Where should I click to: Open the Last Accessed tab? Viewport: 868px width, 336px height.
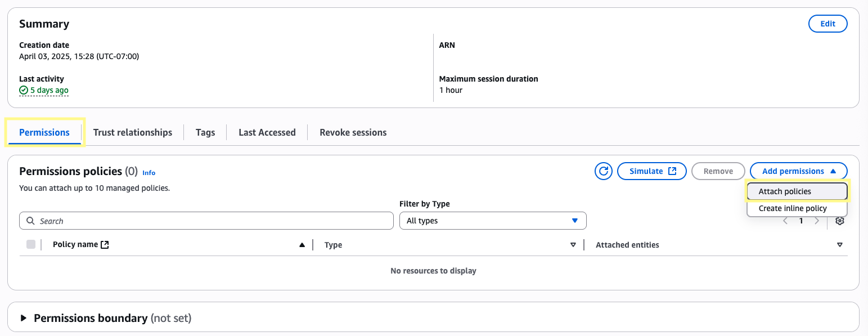pos(267,132)
